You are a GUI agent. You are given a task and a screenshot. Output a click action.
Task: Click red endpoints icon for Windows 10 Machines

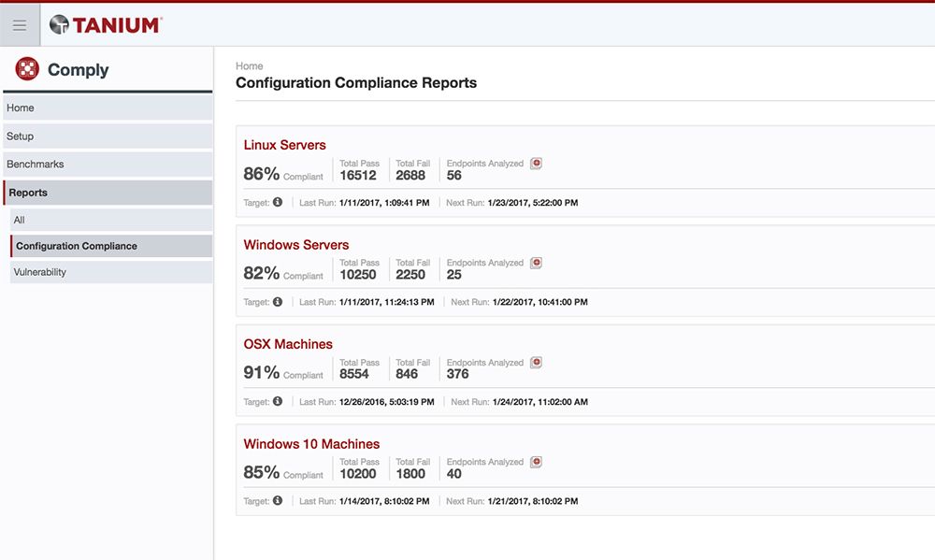(536, 462)
